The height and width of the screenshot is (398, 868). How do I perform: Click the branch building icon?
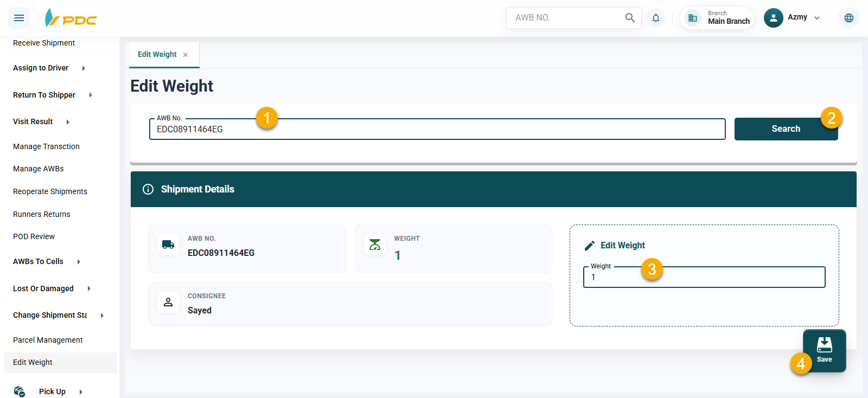[693, 18]
